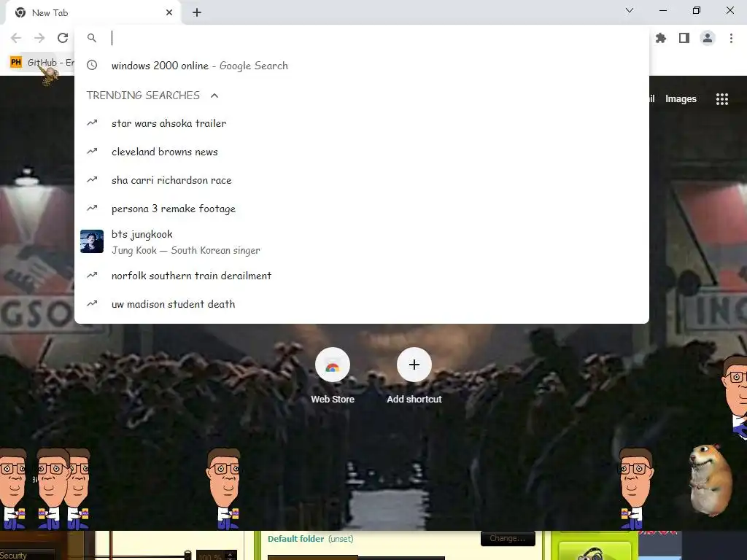The height and width of the screenshot is (560, 747).
Task: Choose suggestion cleveland browns news
Action: 362,152
